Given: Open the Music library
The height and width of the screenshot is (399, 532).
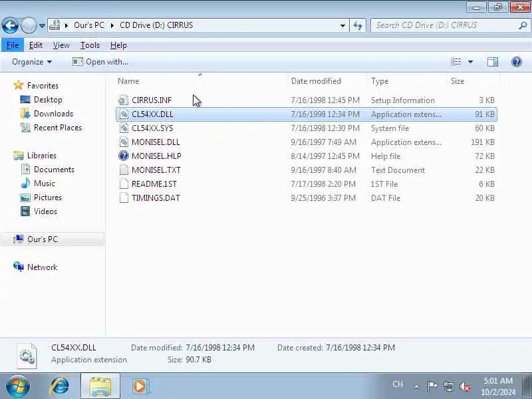Looking at the screenshot, I should pos(44,184).
